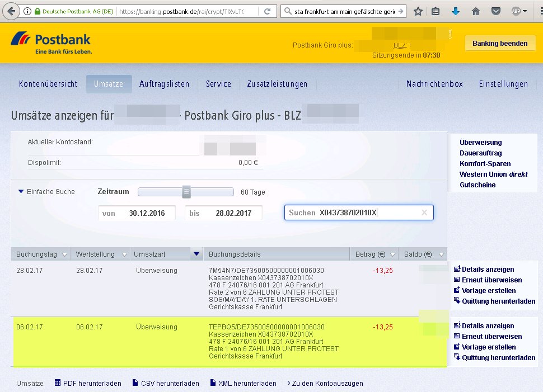Click Erneut überweisen icon for 06.02.17 row
The height and width of the screenshot is (392, 543).
[x=457, y=336]
